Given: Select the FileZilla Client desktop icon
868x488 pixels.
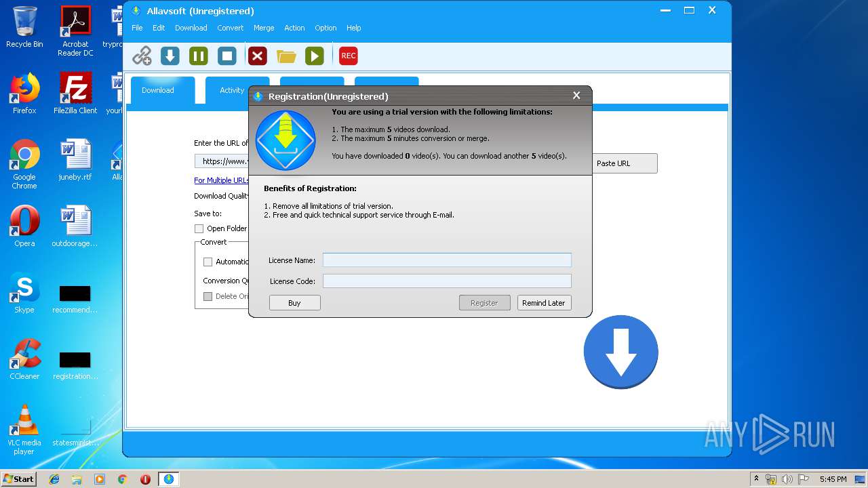Looking at the screenshot, I should pos(75,93).
